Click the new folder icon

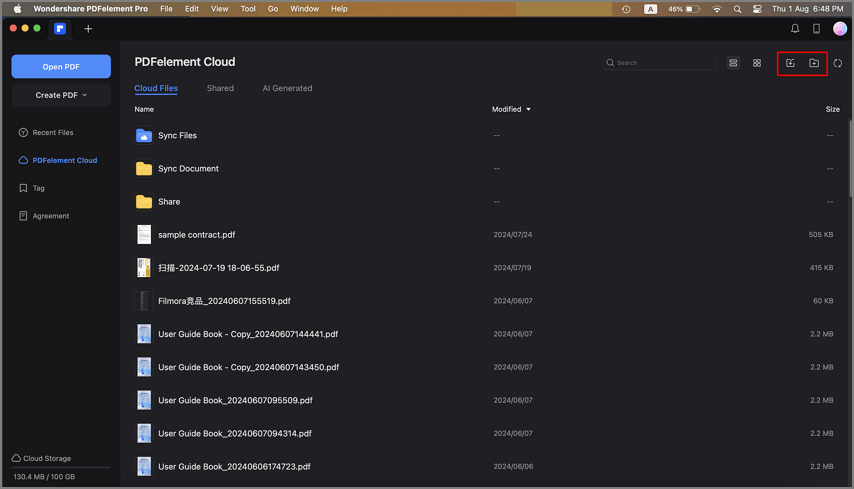tap(814, 63)
